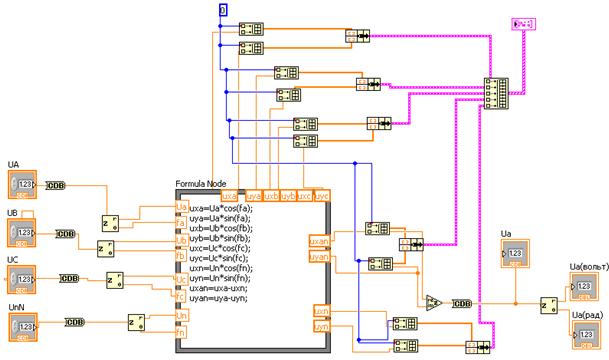The height and width of the screenshot is (360, 609).
Task: Select the fn input on the Formula Node
Action: tap(181, 332)
